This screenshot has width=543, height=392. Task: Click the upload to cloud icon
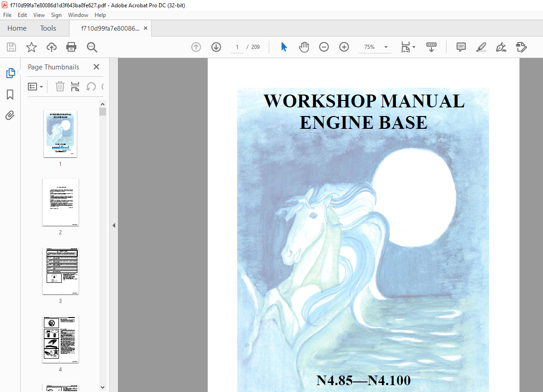(x=52, y=47)
